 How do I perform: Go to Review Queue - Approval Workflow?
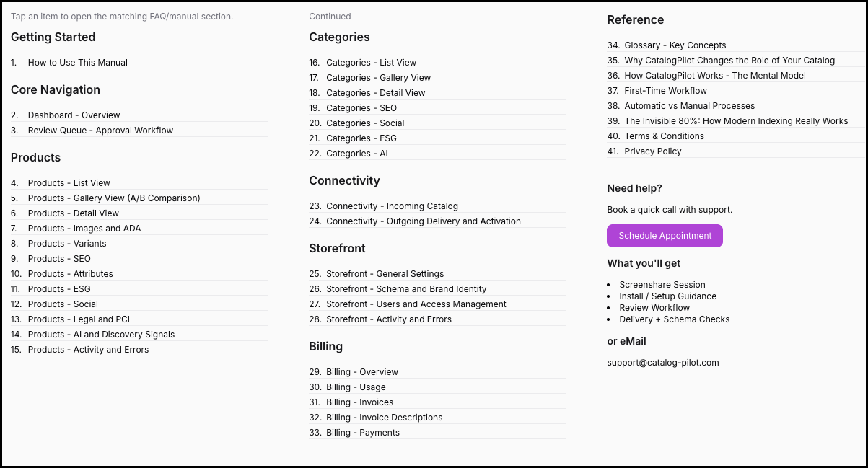[x=100, y=131]
